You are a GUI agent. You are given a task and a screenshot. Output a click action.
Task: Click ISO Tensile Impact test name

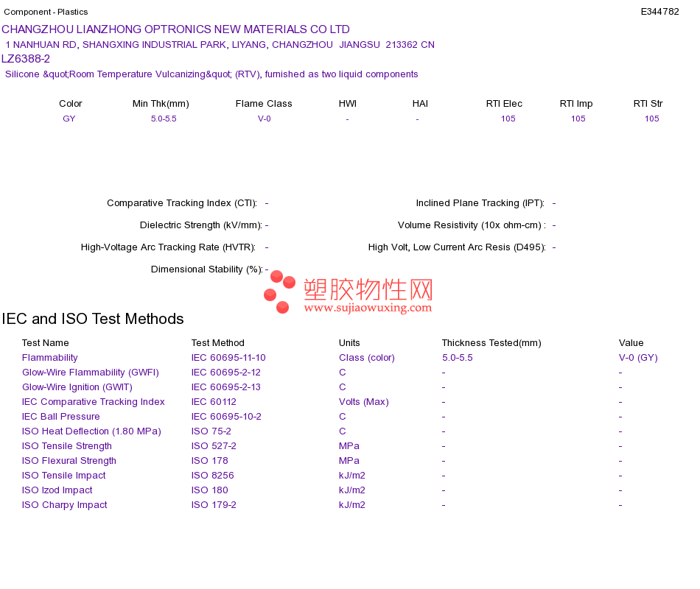point(64,475)
